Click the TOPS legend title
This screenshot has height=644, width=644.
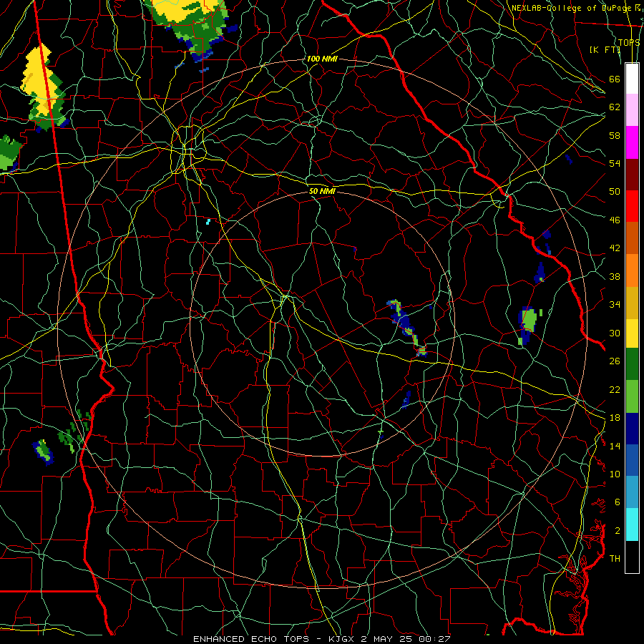point(628,42)
